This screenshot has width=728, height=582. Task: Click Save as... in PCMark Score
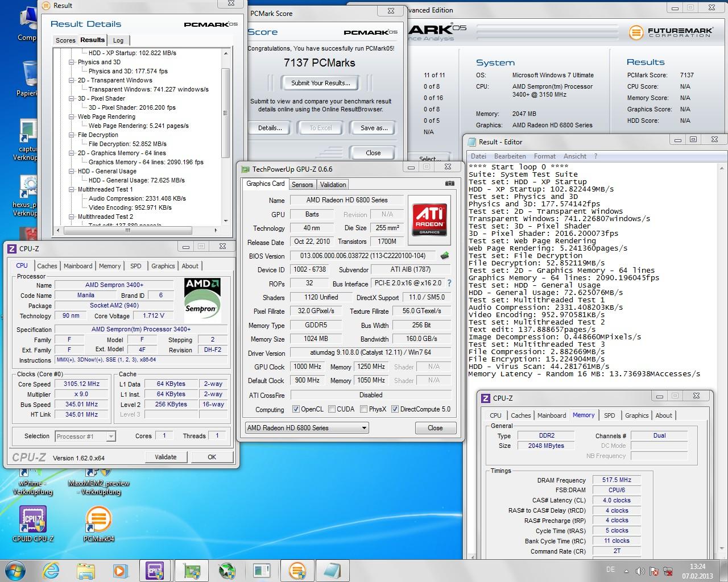374,128
